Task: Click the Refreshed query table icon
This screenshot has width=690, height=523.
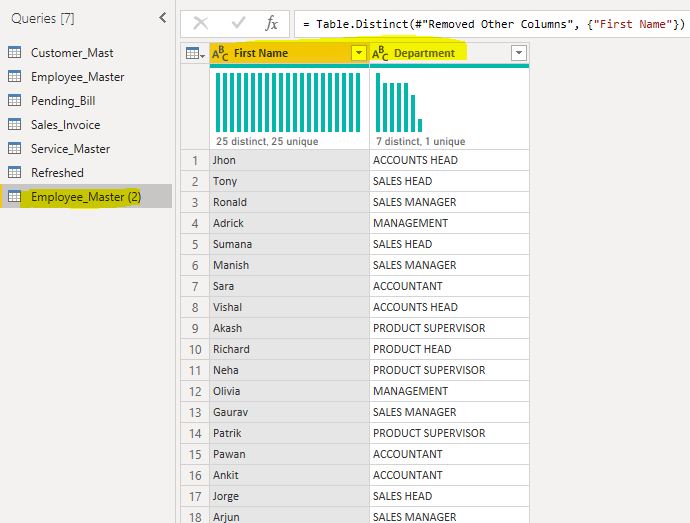Action: (x=14, y=173)
